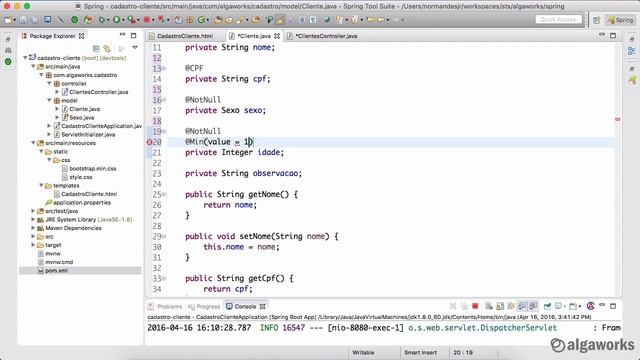Screen dimensions: 640x360
Task: Click the round Spring icon in Console toolbar
Action: (x=591, y=306)
